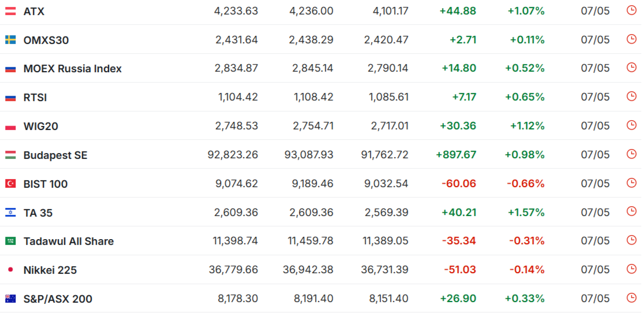Click the clock icon in WIG20 row
644x313 pixels.
coord(631,125)
